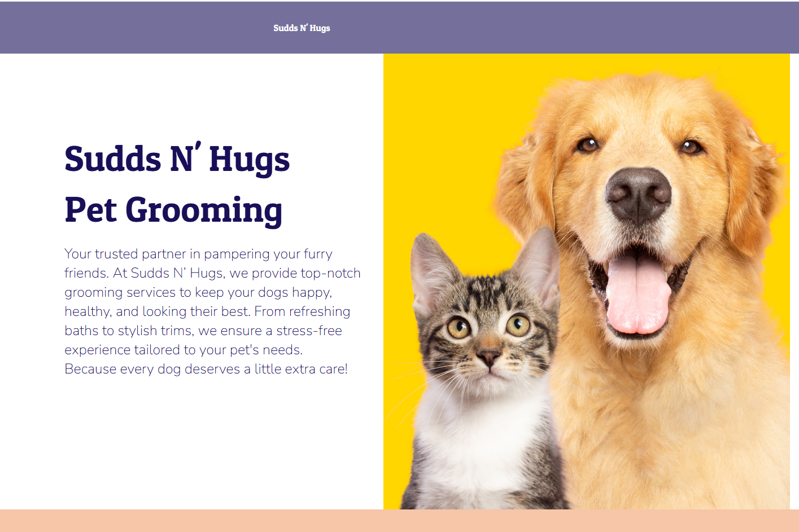The height and width of the screenshot is (532, 799).
Task: Click the purple header bar's empty area
Action: pyautogui.click(x=565, y=28)
